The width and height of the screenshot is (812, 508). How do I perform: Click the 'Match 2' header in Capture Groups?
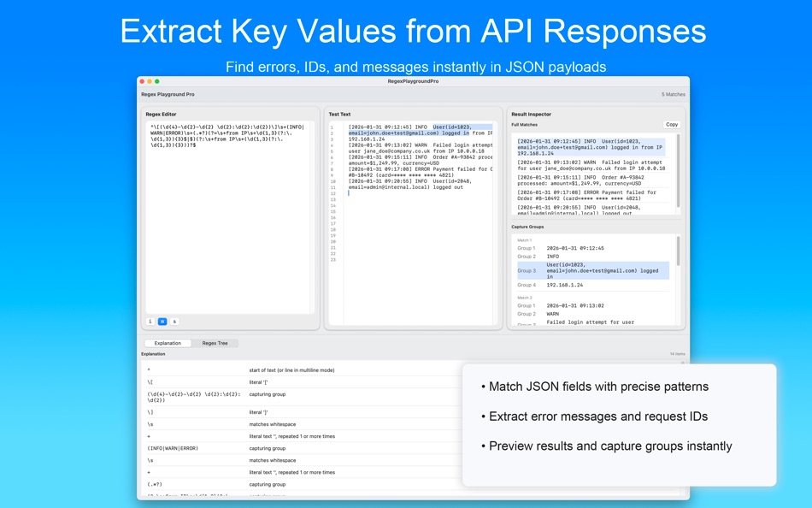[x=524, y=298]
